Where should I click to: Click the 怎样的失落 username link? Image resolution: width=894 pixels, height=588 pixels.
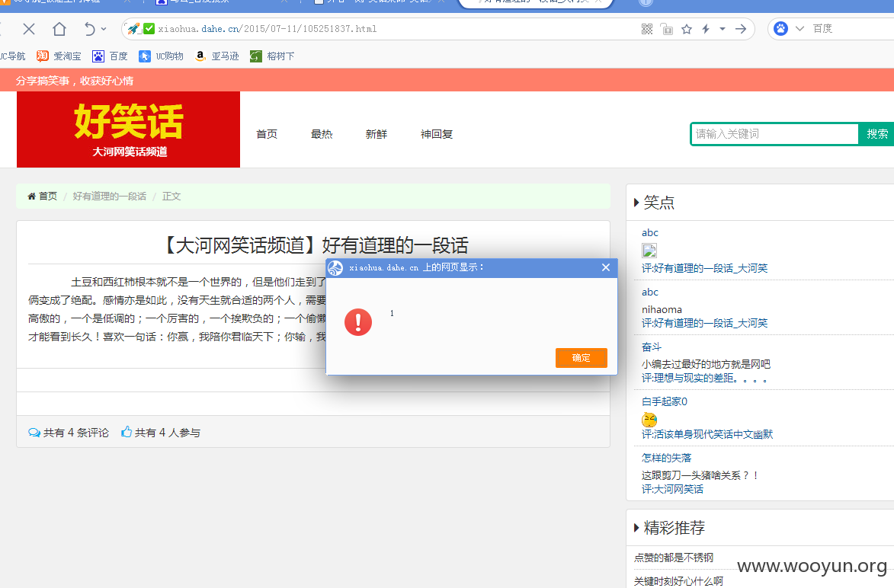pyautogui.click(x=666, y=458)
